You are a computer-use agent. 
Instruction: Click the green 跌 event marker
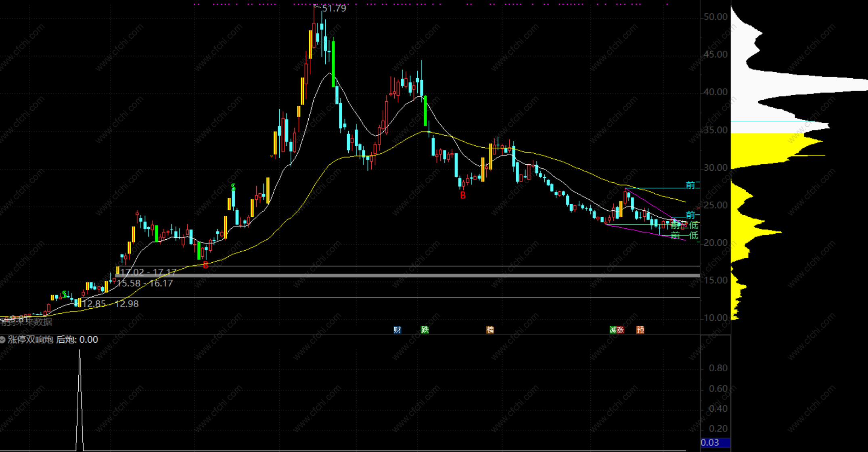click(x=425, y=330)
